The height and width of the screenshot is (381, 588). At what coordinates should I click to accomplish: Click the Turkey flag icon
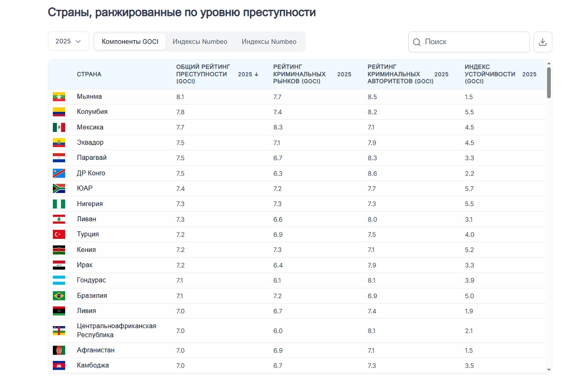pos(59,234)
